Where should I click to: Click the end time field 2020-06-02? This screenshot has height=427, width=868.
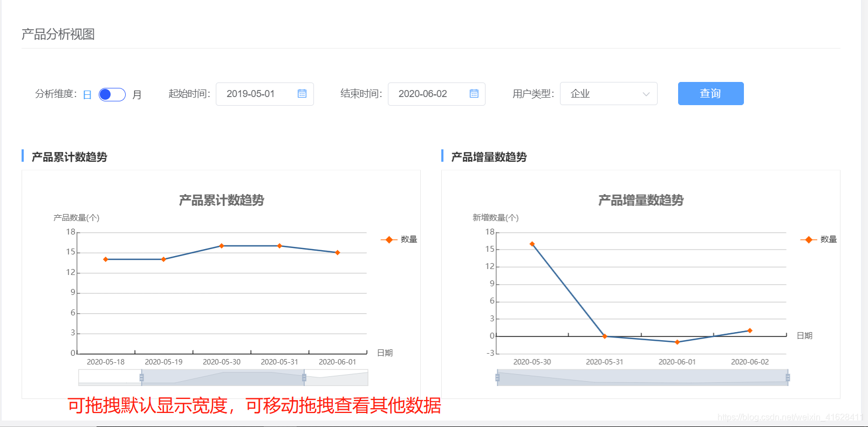coord(436,94)
